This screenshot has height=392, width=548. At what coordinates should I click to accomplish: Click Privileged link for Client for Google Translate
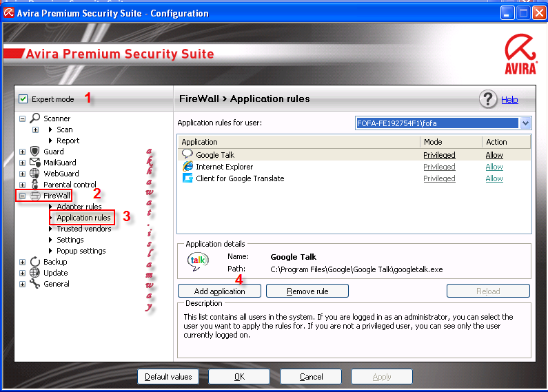click(x=439, y=178)
